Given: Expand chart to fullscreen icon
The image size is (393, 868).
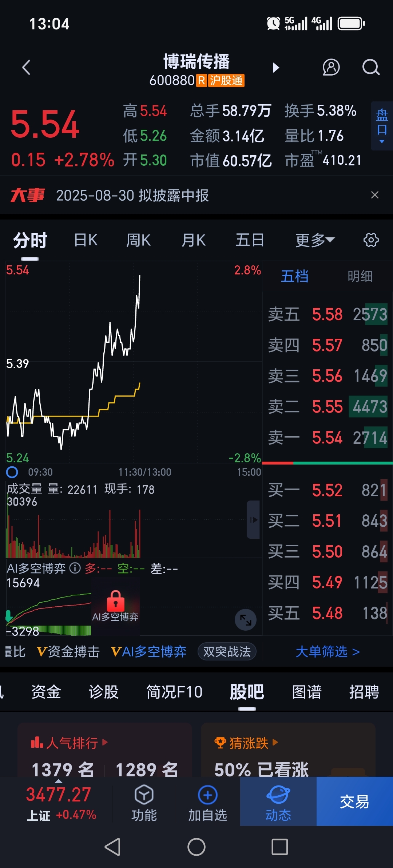Looking at the screenshot, I should [x=246, y=620].
